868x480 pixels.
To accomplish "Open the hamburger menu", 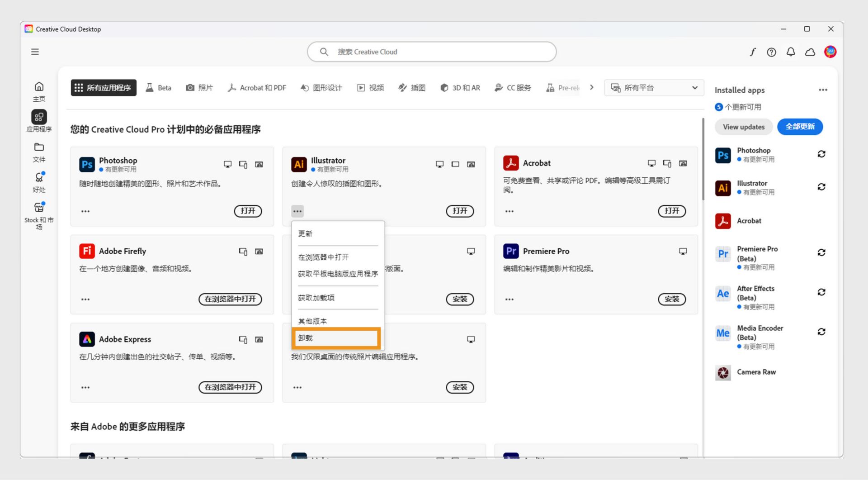I will click(35, 52).
